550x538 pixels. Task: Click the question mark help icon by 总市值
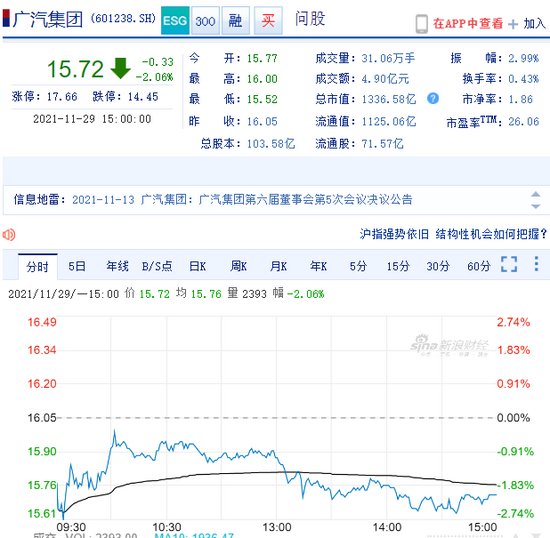point(433,99)
